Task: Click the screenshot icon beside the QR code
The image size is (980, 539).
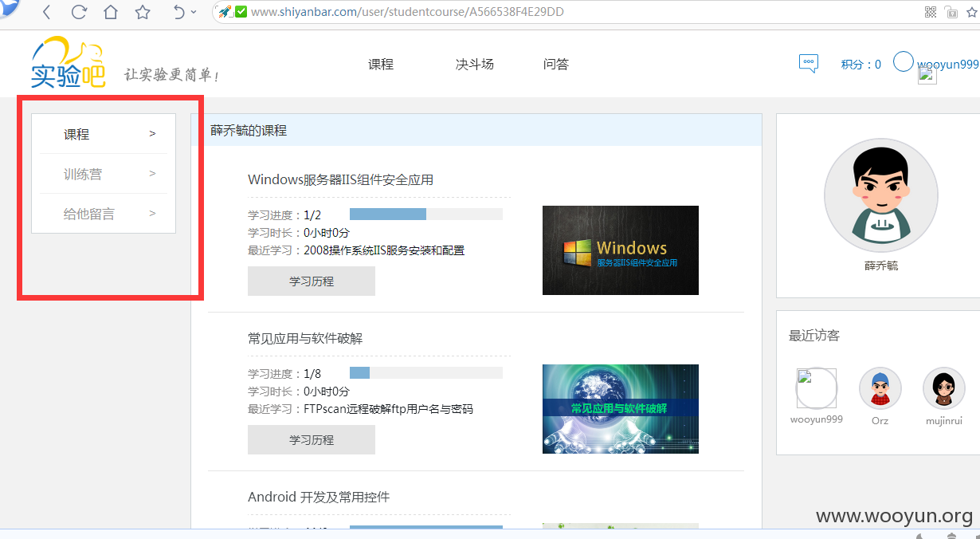Action: (x=951, y=12)
